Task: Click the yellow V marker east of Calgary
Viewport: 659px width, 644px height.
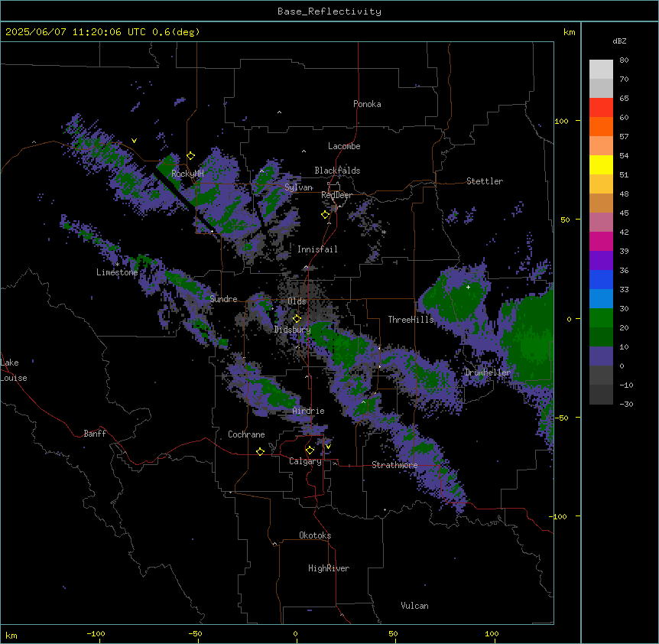Action: pyautogui.click(x=328, y=447)
